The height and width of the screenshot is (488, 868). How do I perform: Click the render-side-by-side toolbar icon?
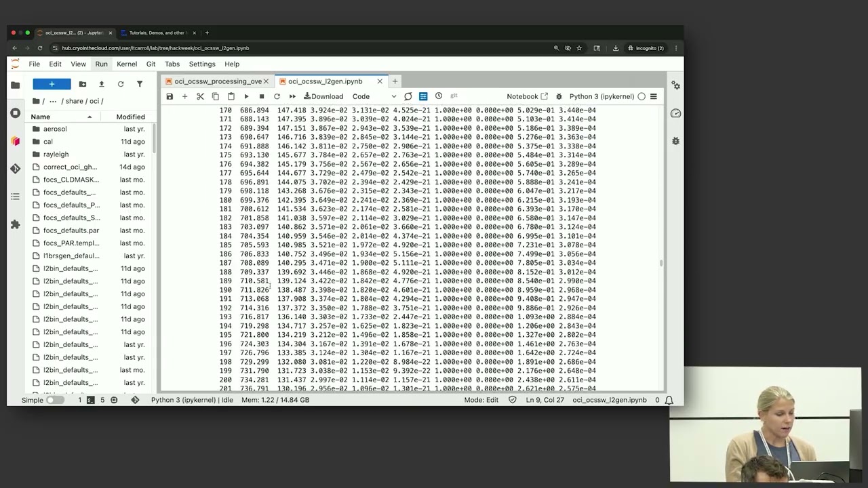(408, 96)
